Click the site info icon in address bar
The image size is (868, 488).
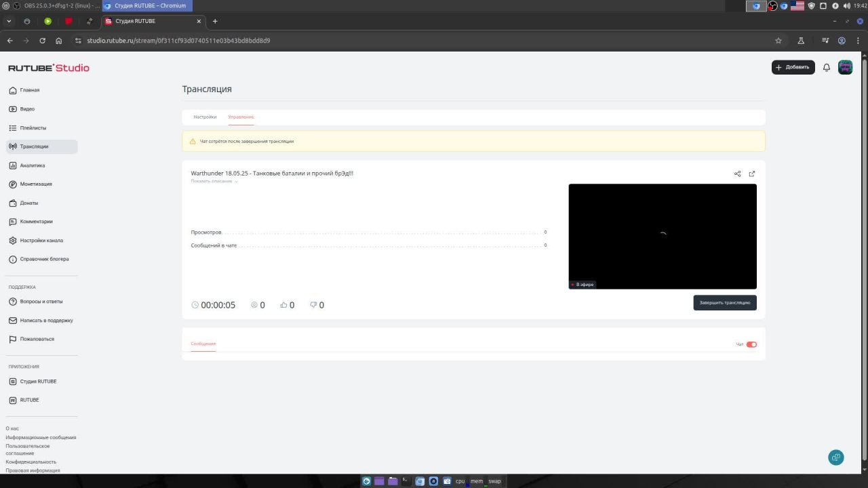coord(78,41)
